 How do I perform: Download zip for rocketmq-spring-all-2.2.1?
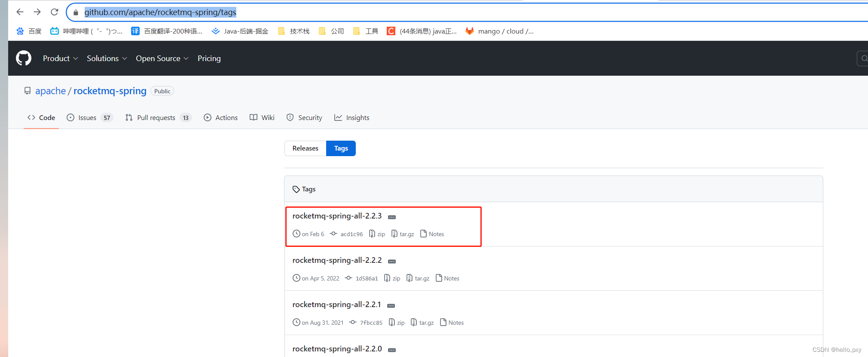pyautogui.click(x=397, y=323)
